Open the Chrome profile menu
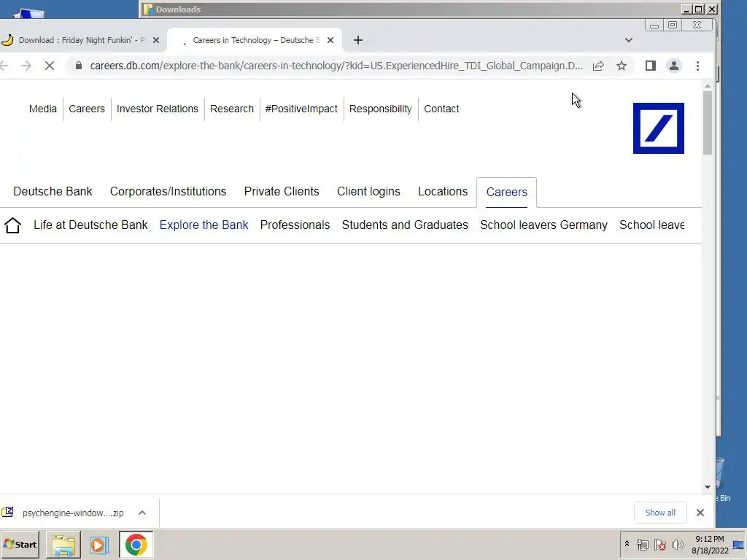Viewport: 747px width, 560px height. [x=673, y=66]
